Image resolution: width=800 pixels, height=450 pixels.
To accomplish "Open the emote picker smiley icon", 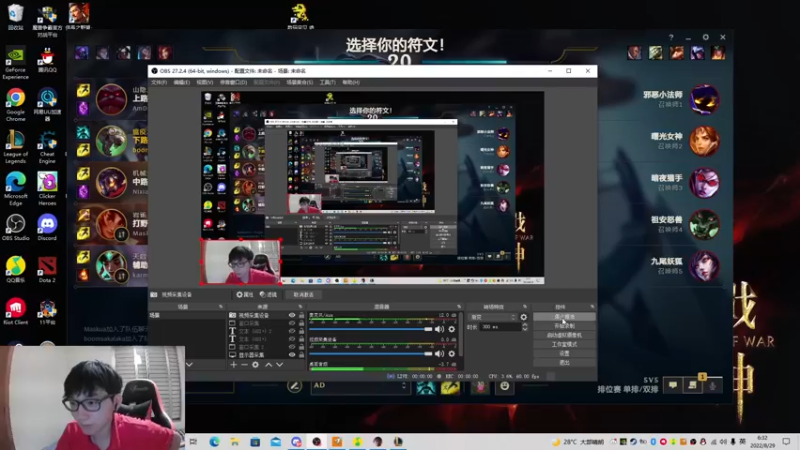I will tap(505, 386).
